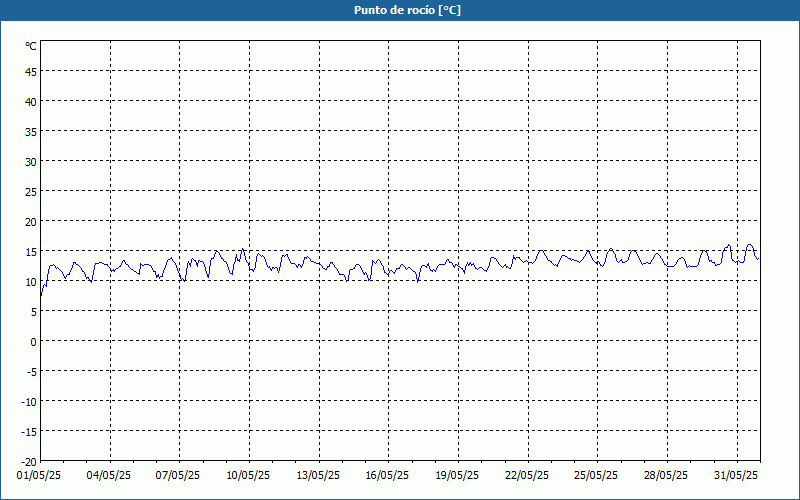Click the y-axis value 20
This screenshot has height=500, width=800.
(31, 222)
